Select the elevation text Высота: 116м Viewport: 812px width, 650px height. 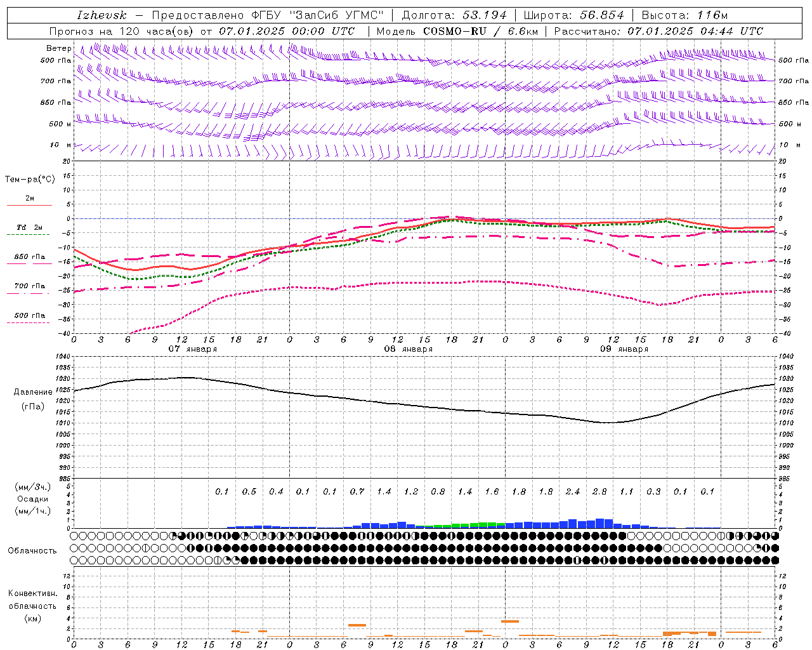coord(684,15)
